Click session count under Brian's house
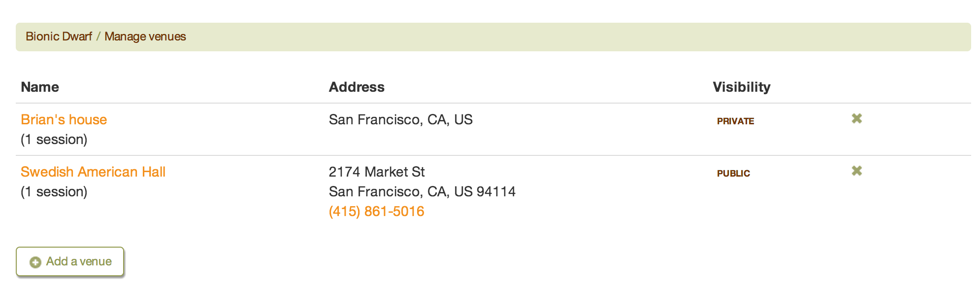Screen dimensions: 980x294 pyautogui.click(x=54, y=140)
